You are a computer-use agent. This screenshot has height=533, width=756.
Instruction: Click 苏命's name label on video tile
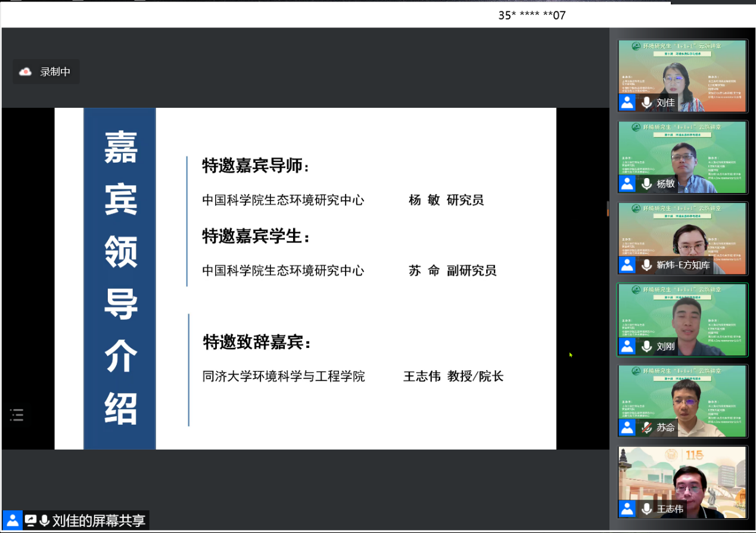(665, 428)
